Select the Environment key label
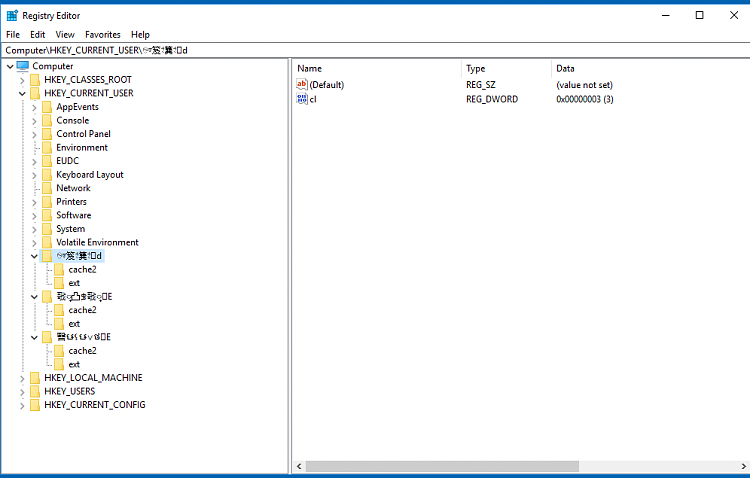Viewport: 750px width, 478px height. pyautogui.click(x=82, y=147)
